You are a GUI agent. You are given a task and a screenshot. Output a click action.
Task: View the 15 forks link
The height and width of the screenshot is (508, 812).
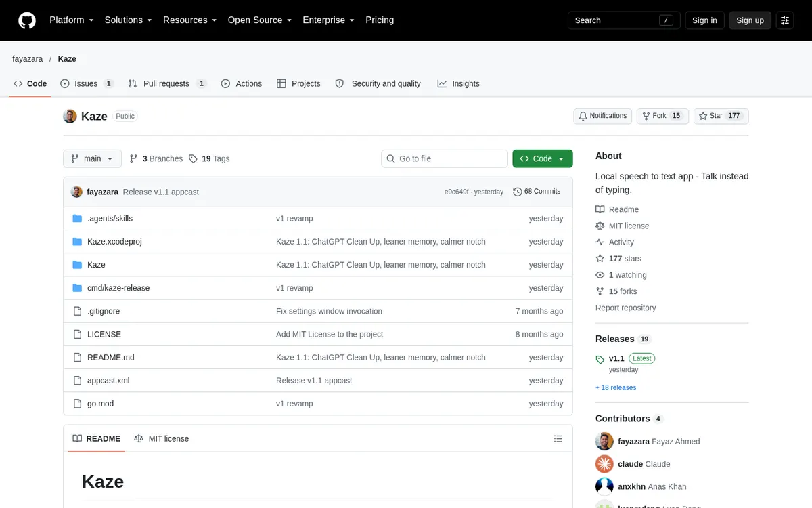click(x=616, y=291)
